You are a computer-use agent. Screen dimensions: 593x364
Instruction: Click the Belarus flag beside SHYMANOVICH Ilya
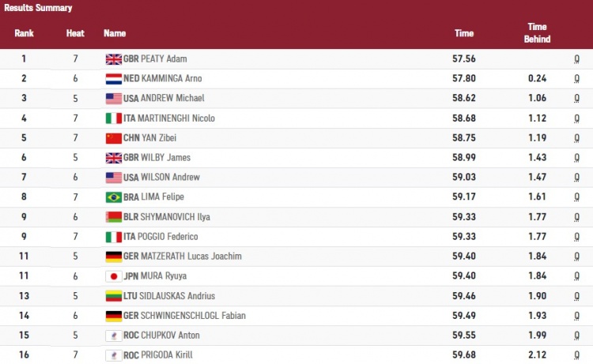click(113, 217)
